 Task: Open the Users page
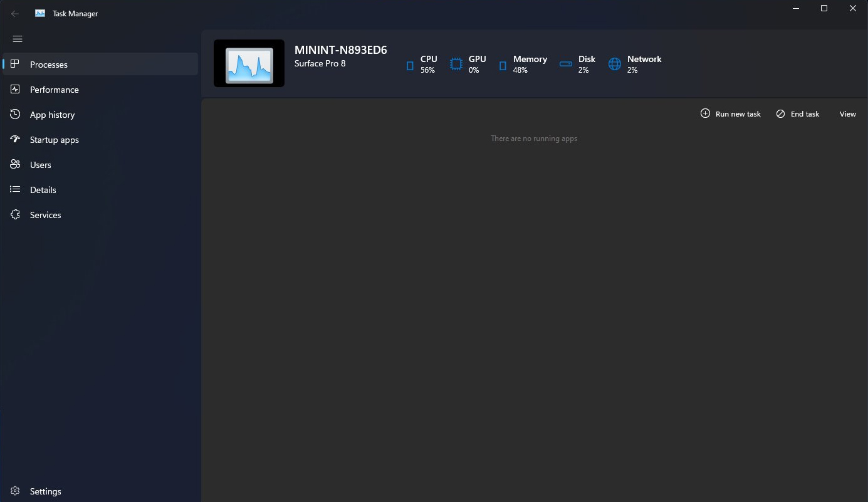[40, 165]
